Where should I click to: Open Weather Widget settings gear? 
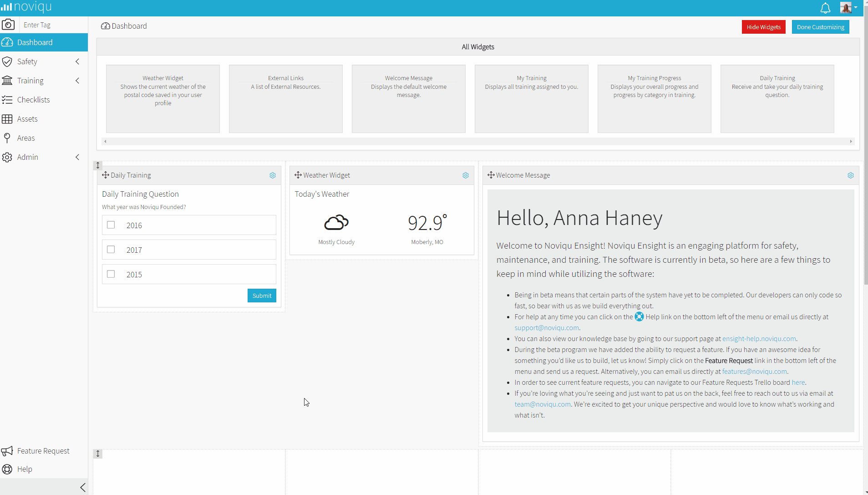click(x=466, y=175)
